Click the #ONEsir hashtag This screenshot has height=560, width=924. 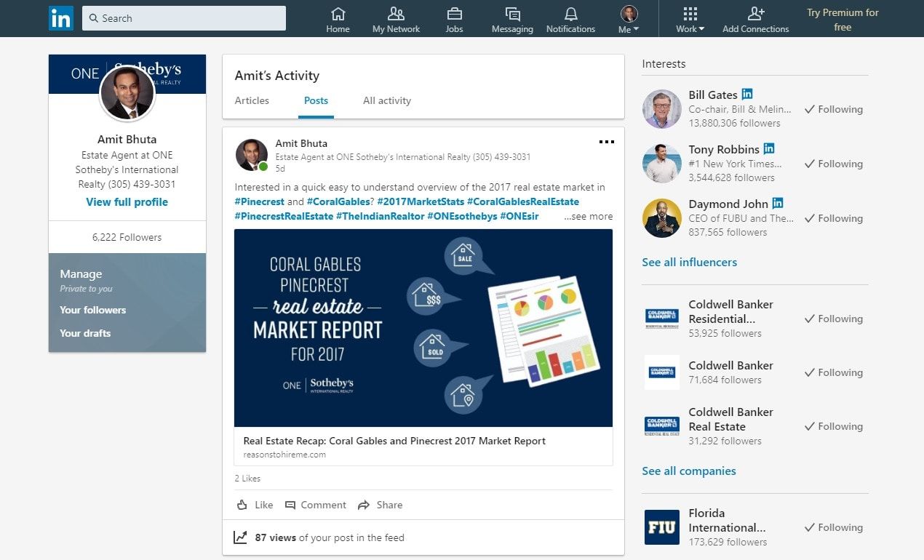(519, 216)
